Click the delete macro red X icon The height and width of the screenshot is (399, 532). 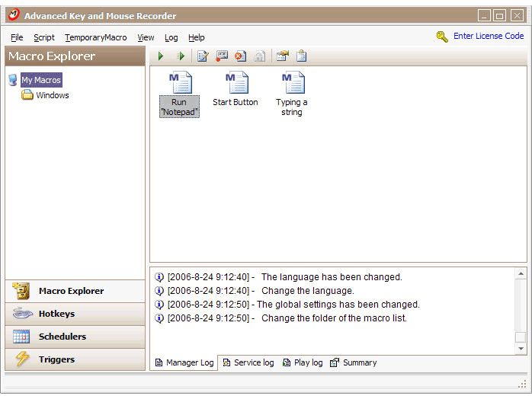pos(240,56)
